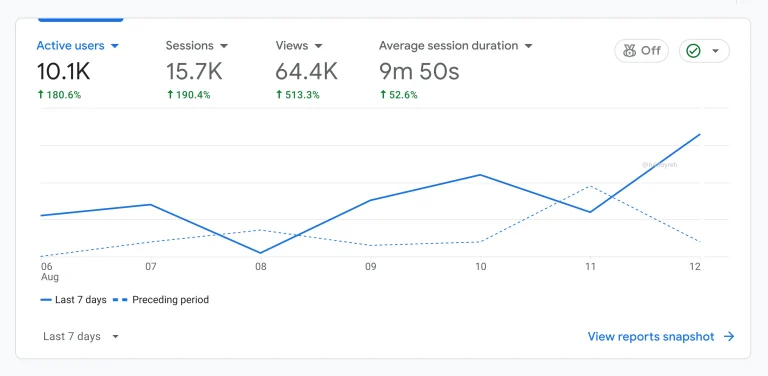Click the 180.6% increase indicator
This screenshot has height=376, width=768.
59,95
